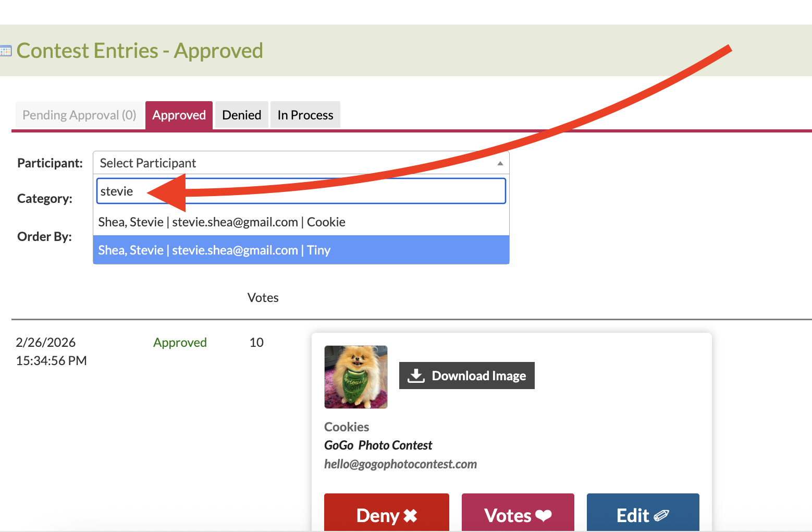Click the Download Image button
Viewport: 812px width, 532px height.
(467, 376)
